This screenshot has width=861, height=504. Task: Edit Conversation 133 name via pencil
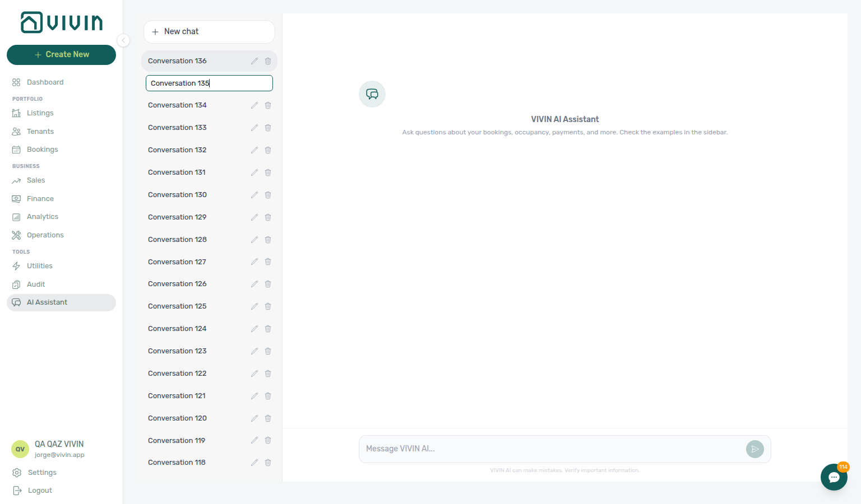(254, 128)
